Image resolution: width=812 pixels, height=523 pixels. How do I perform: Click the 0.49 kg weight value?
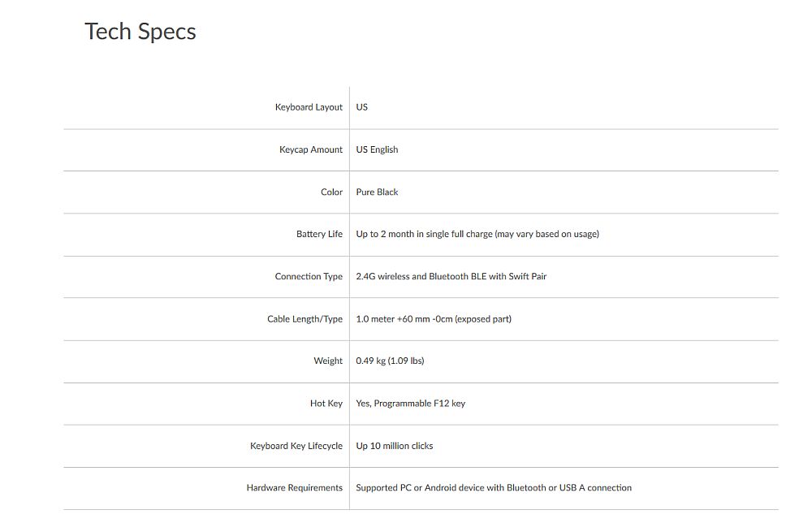click(390, 361)
